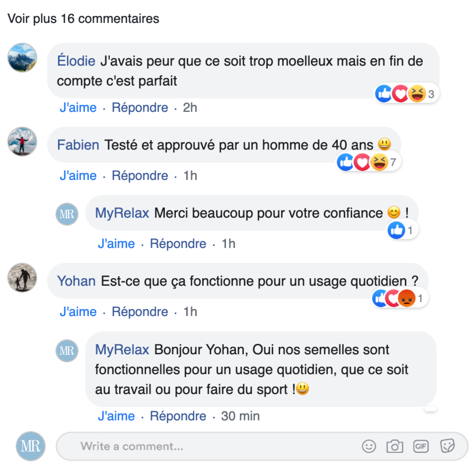Click the camera photo attachment icon
Image resolution: width=476 pixels, height=466 pixels.
pyautogui.click(x=395, y=446)
